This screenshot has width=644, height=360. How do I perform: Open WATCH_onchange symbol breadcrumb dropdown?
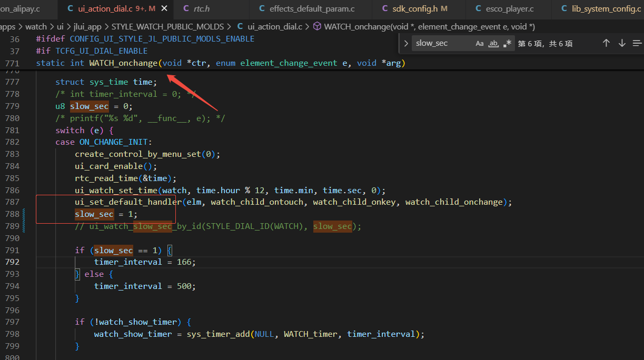pyautogui.click(x=429, y=26)
